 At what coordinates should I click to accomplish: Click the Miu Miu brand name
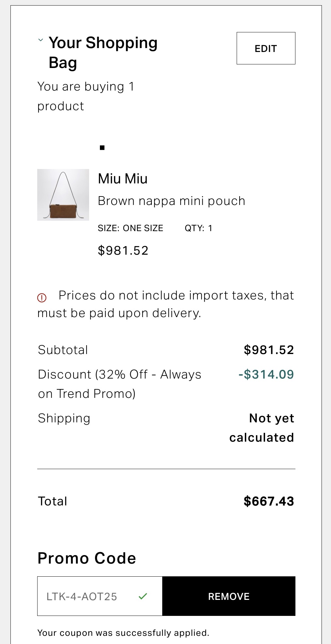tap(123, 179)
